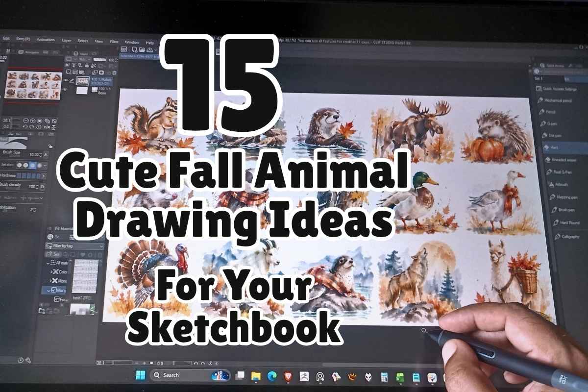This screenshot has width=588, height=392.
Task: Select the Airbrush tool
Action: click(558, 185)
